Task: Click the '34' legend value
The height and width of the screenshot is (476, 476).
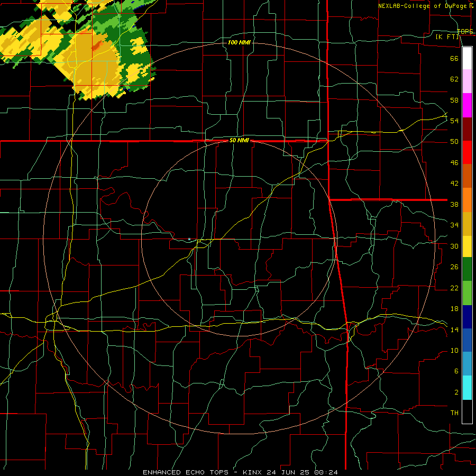Action: point(454,225)
